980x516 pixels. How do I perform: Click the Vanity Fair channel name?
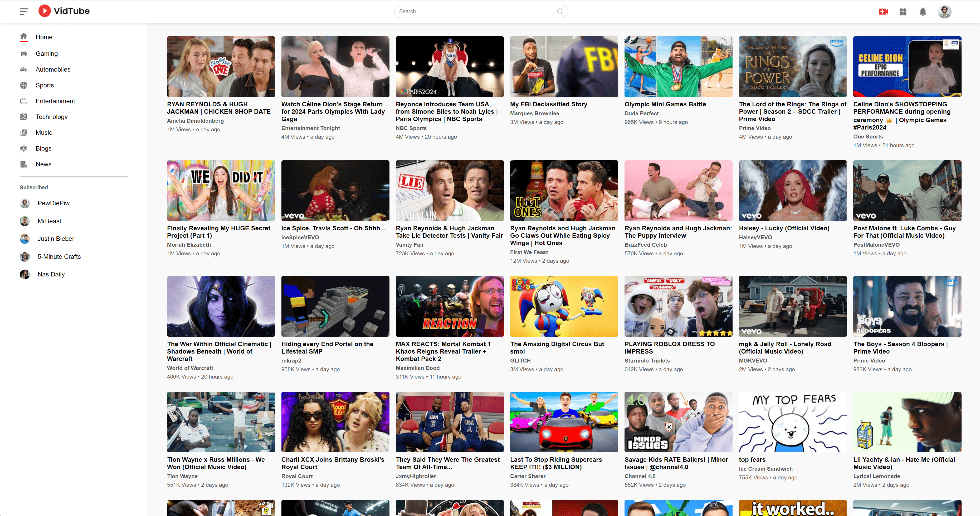pyautogui.click(x=410, y=245)
